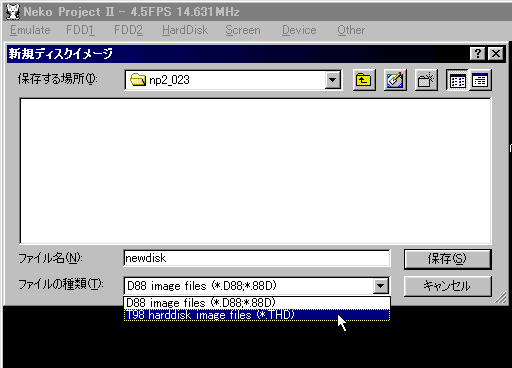Click the file type dropdown arrow
512x368 pixels.
click(380, 286)
